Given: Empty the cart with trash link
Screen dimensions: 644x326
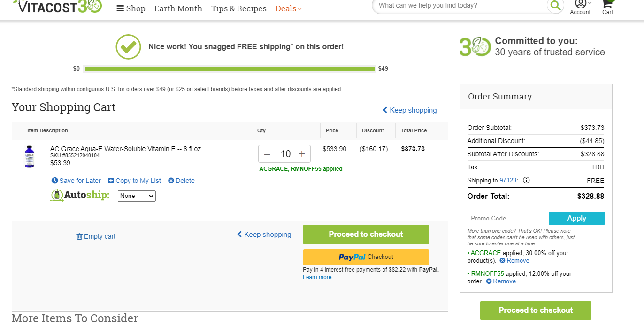Looking at the screenshot, I should (x=96, y=236).
